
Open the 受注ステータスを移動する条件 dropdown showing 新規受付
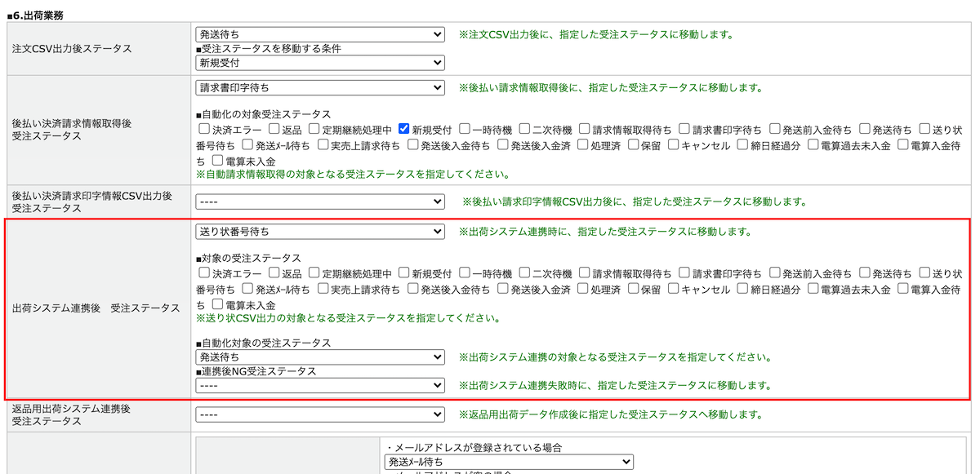point(320,63)
